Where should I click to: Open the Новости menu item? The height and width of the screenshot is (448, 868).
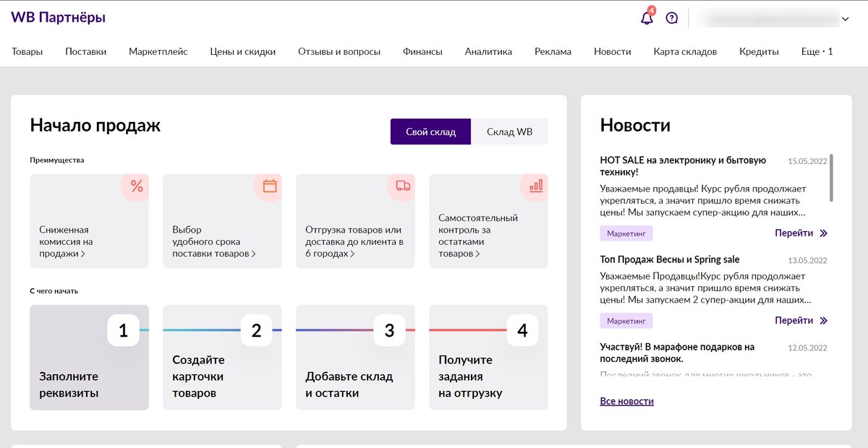(x=613, y=52)
